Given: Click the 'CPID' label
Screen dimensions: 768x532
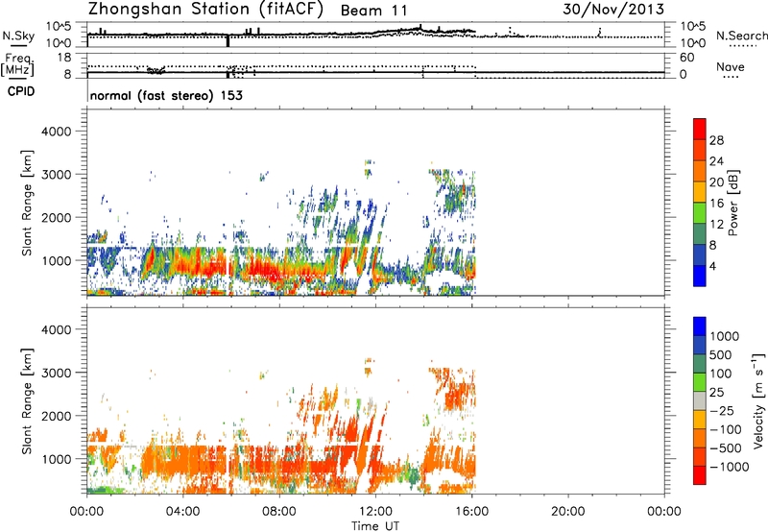Looking at the screenshot, I should pyautogui.click(x=21, y=91).
